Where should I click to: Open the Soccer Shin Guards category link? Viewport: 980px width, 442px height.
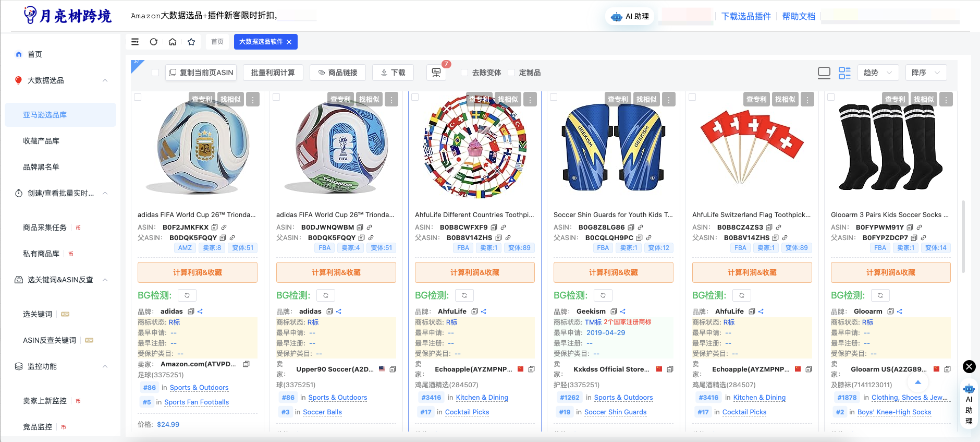click(x=615, y=412)
